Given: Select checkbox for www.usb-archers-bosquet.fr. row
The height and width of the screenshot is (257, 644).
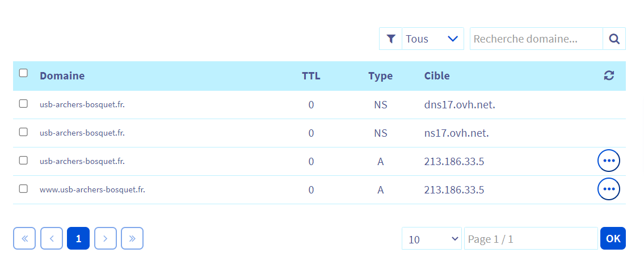Looking at the screenshot, I should coord(23,189).
